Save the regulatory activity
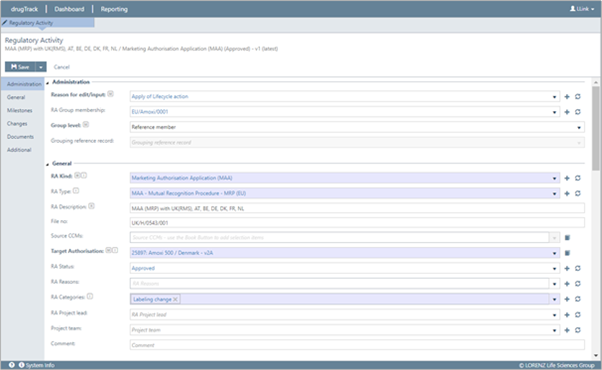The height and width of the screenshot is (370, 602). 20,67
